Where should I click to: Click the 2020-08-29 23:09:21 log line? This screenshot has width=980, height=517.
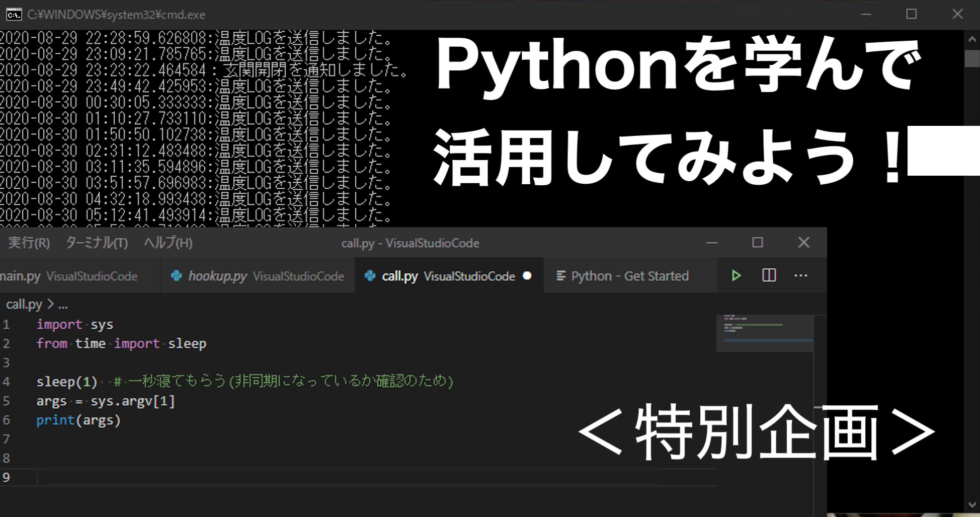tap(196, 54)
